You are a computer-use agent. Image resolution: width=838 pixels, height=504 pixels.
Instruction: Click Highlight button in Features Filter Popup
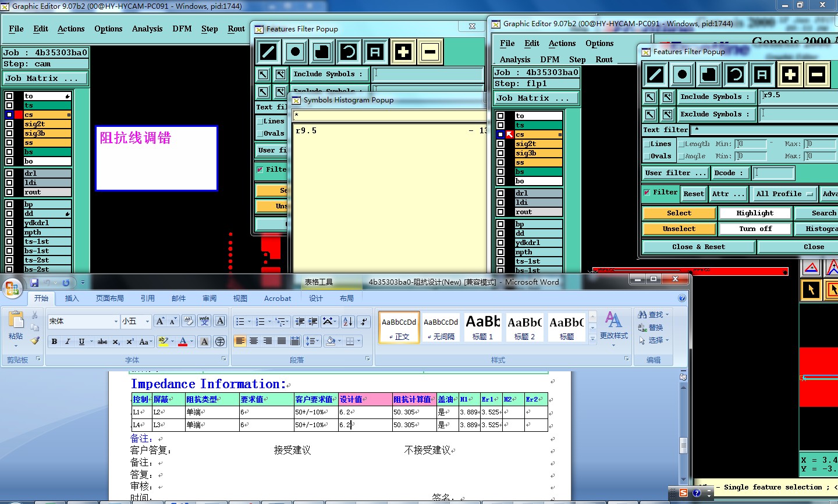(755, 213)
